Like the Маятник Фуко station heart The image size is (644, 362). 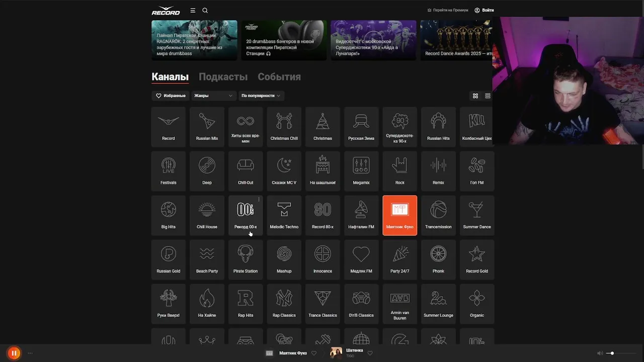click(314, 353)
